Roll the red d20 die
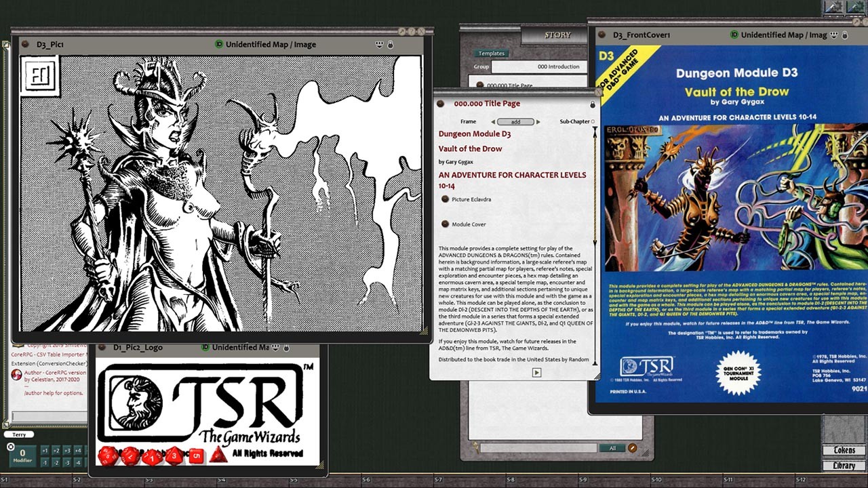 [107, 457]
